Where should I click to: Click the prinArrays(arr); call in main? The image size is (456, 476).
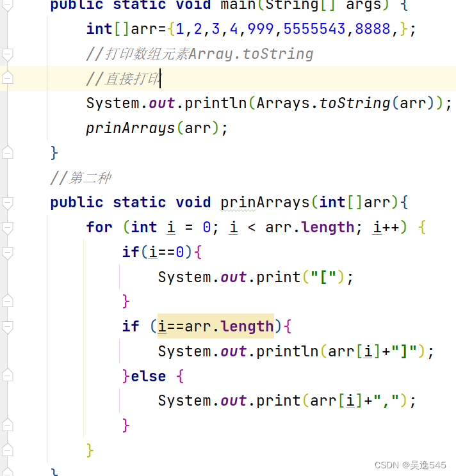pos(156,128)
